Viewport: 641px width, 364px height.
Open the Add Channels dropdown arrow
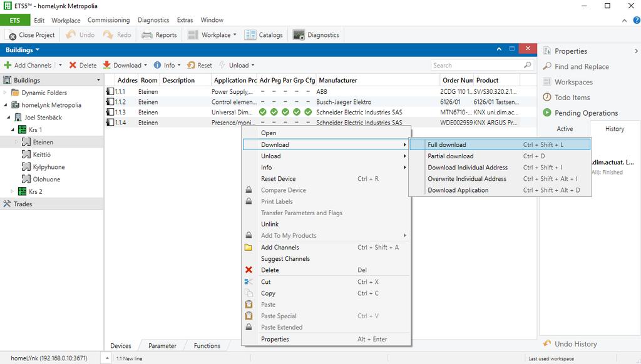[x=61, y=65]
